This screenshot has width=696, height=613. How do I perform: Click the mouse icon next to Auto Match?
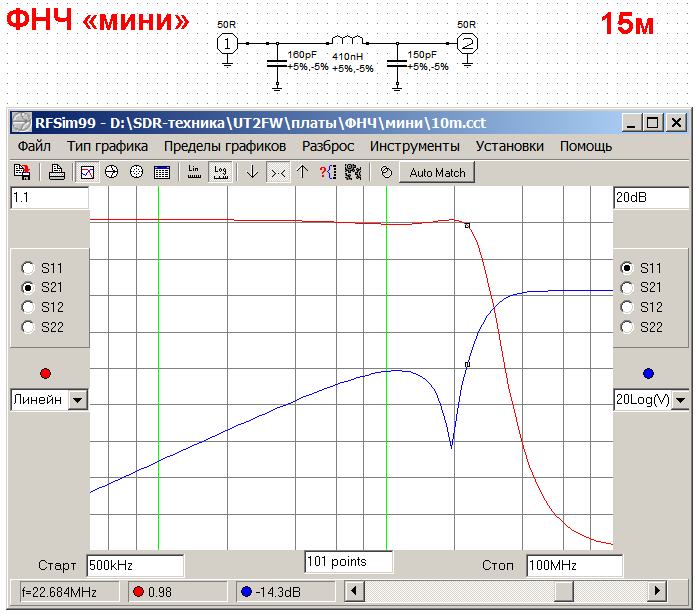[386, 172]
